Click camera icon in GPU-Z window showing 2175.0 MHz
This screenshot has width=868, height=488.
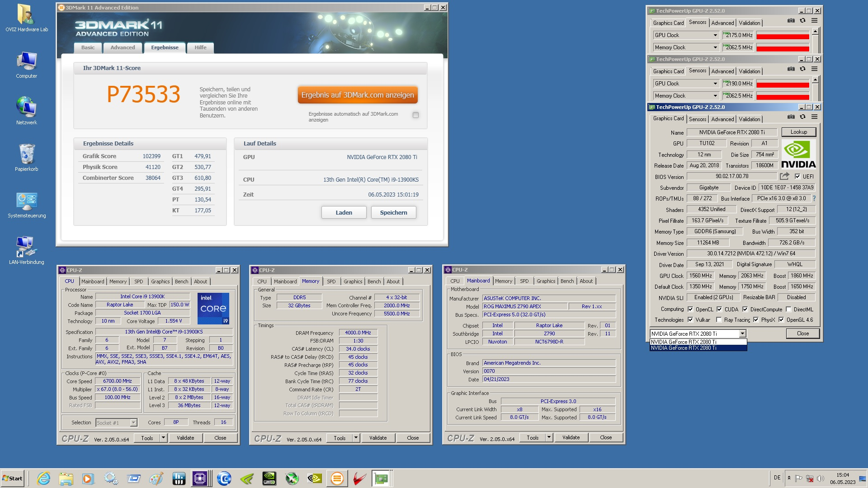791,20
